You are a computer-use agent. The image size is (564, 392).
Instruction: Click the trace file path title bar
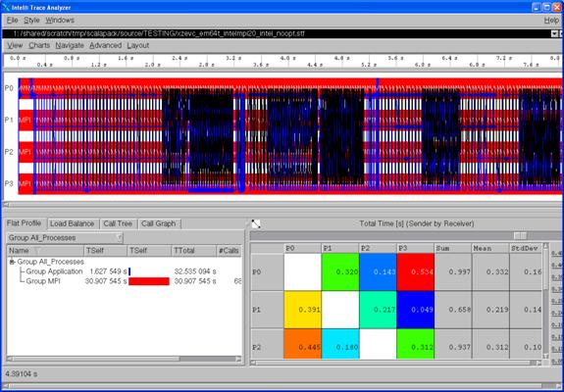(277, 33)
